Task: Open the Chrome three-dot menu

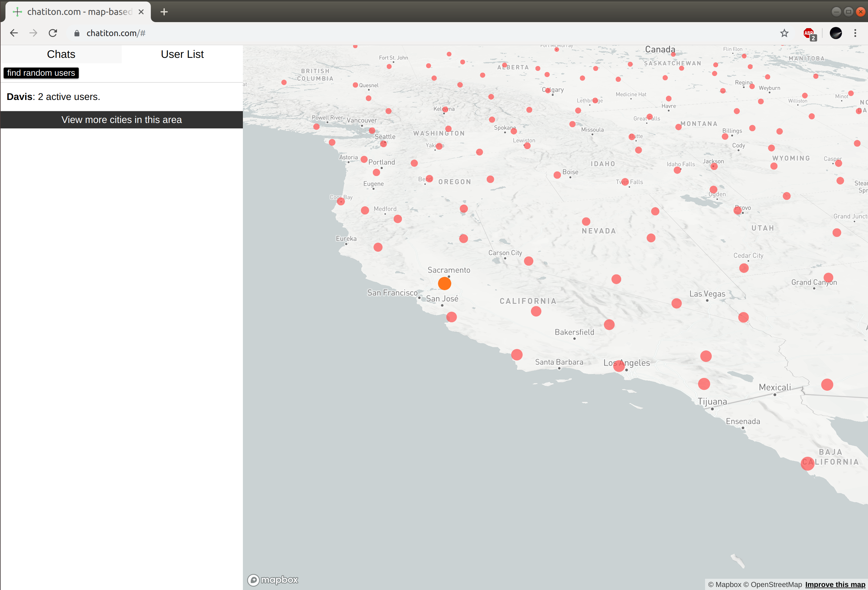Action: point(855,33)
